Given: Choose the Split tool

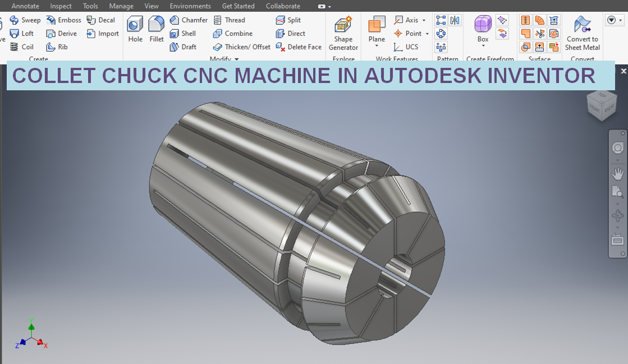Looking at the screenshot, I should 288,20.
